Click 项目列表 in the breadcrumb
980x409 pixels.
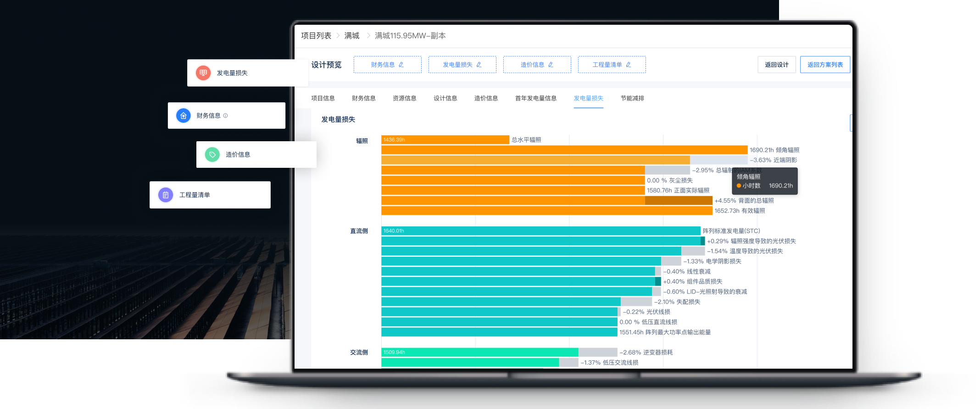click(316, 36)
